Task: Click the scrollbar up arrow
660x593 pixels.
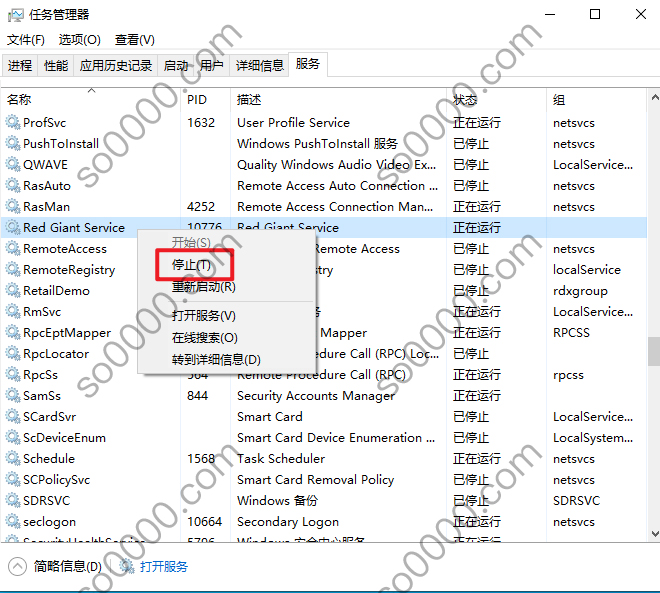Action: coord(655,97)
